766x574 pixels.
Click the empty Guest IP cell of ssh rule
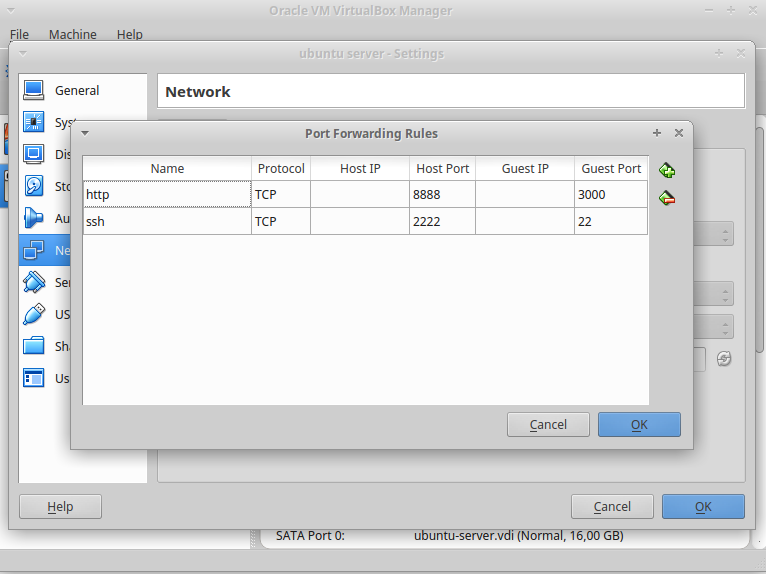[525, 221]
